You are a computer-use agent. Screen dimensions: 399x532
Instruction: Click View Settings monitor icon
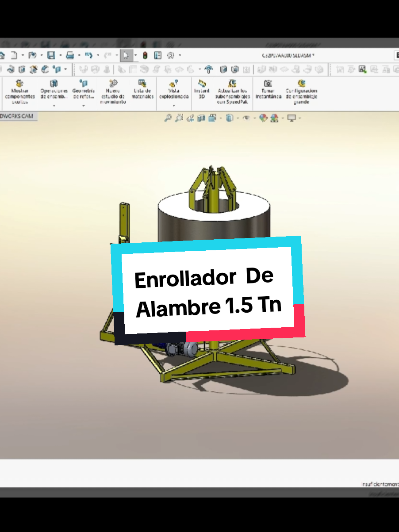291,118
